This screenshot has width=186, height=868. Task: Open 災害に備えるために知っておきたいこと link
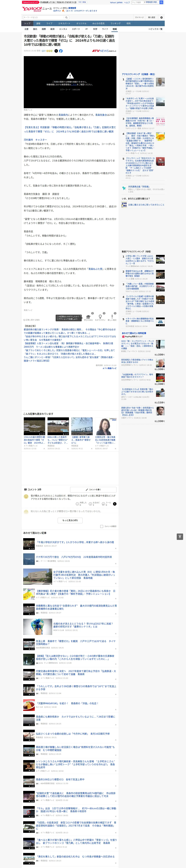click(x=146, y=205)
